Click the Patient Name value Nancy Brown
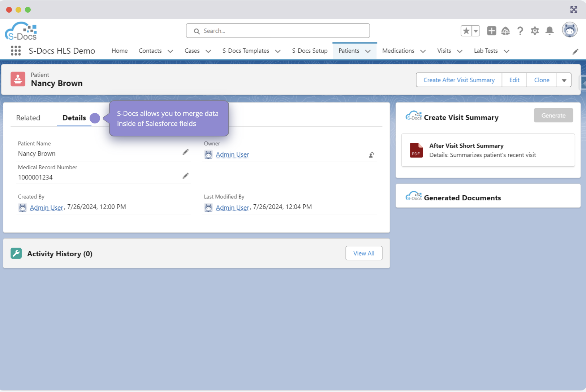Screen dimensions: 586x392 click(37, 154)
